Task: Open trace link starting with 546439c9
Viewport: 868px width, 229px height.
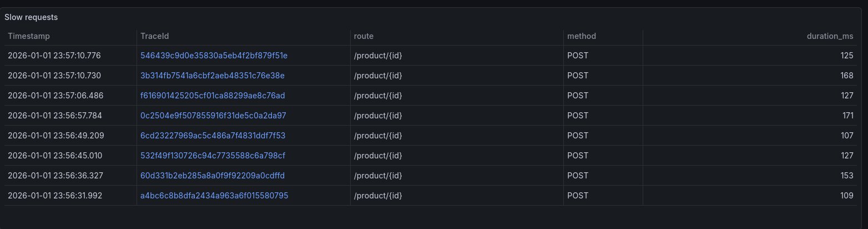Action: (x=214, y=56)
